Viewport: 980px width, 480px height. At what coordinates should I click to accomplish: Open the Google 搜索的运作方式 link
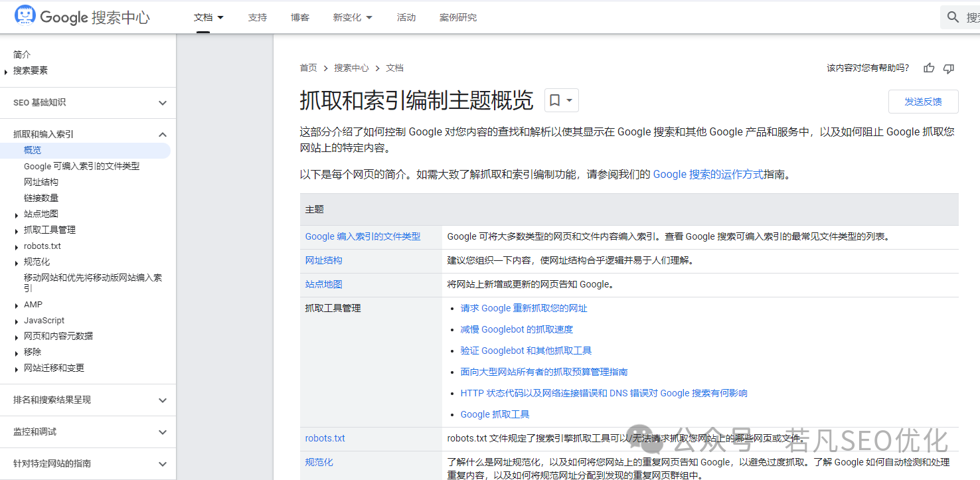click(x=708, y=175)
